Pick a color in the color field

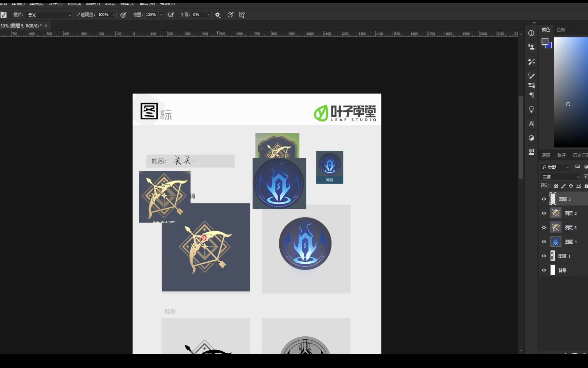(x=571, y=92)
